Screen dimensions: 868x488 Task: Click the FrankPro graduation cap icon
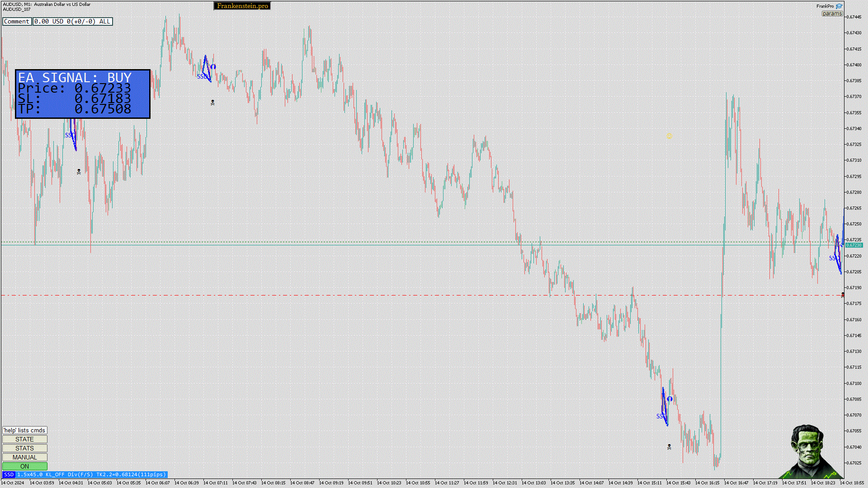[x=839, y=6]
